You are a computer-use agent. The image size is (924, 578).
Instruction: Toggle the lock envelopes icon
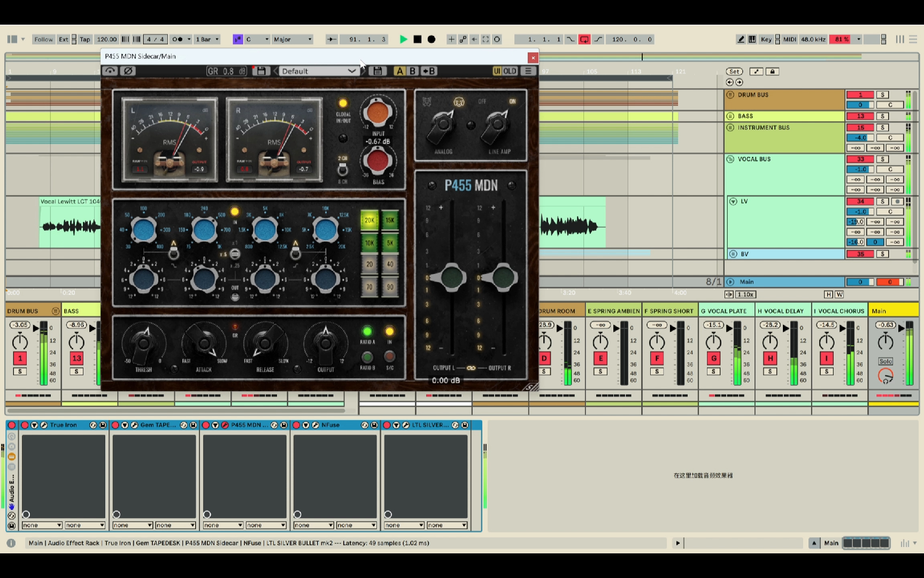[x=772, y=71]
